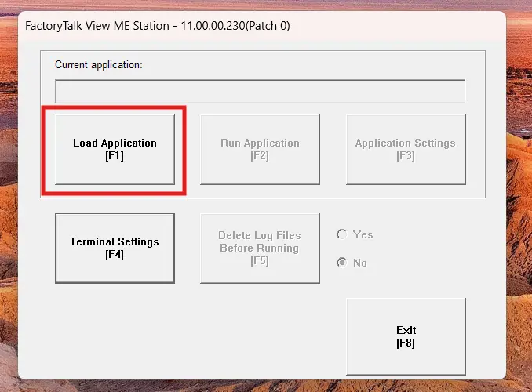The height and width of the screenshot is (392, 532).
Task: Click the FactoryTalk View ME Station title text
Action: pos(158,26)
